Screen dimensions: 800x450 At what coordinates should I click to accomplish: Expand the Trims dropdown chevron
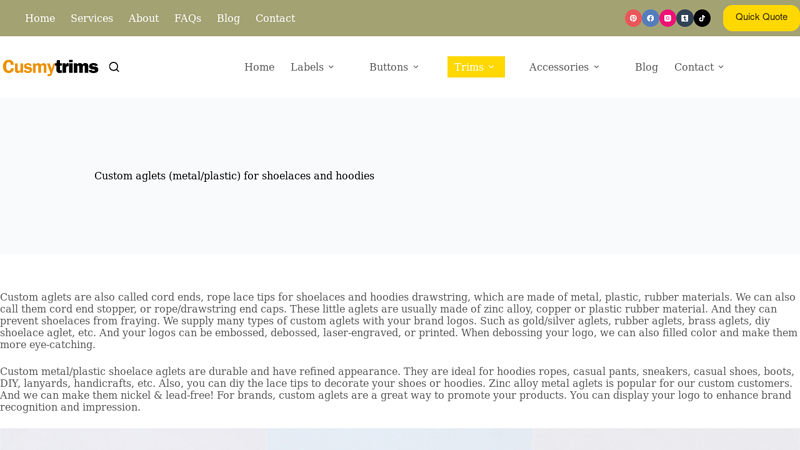pos(491,67)
